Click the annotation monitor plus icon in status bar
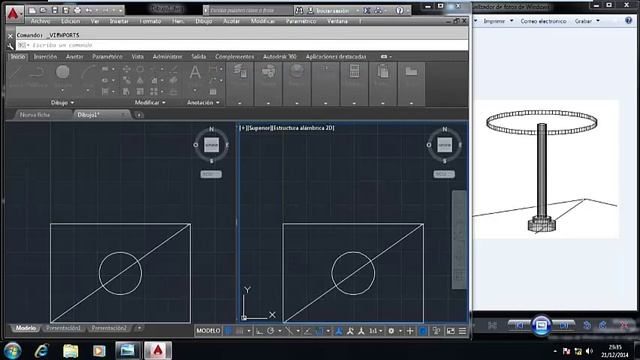Image resolution: width=640 pixels, height=360 pixels. (x=410, y=331)
